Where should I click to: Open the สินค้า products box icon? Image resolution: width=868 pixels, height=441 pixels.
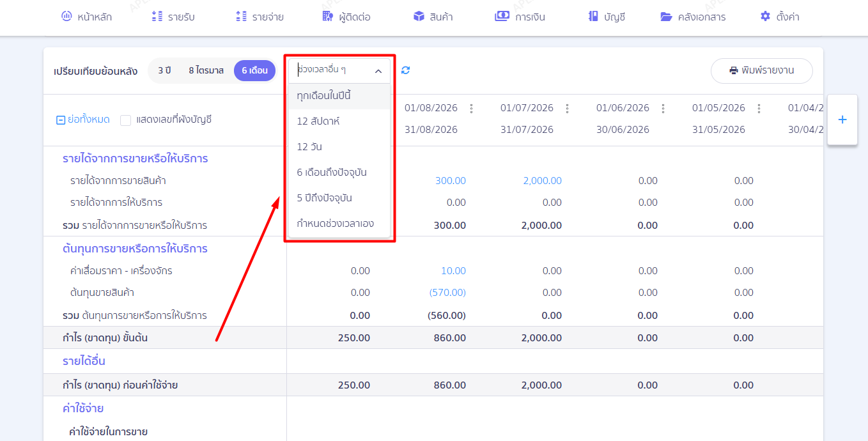(419, 17)
